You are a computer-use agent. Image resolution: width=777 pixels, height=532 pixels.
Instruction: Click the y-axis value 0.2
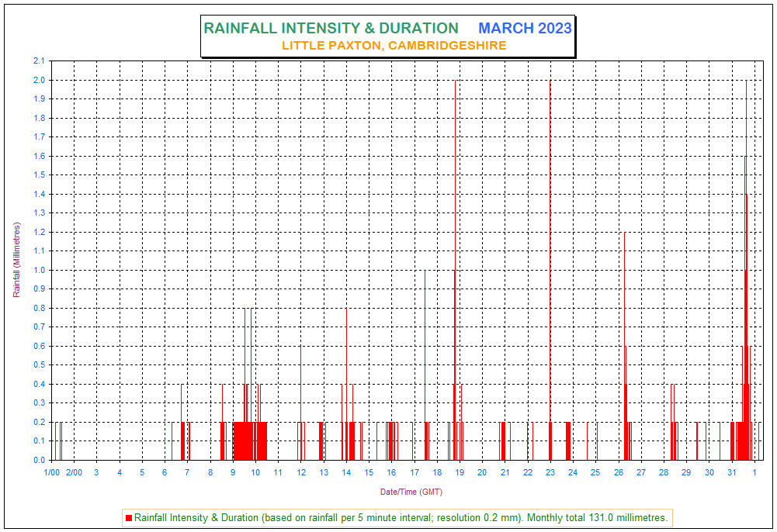click(x=39, y=422)
